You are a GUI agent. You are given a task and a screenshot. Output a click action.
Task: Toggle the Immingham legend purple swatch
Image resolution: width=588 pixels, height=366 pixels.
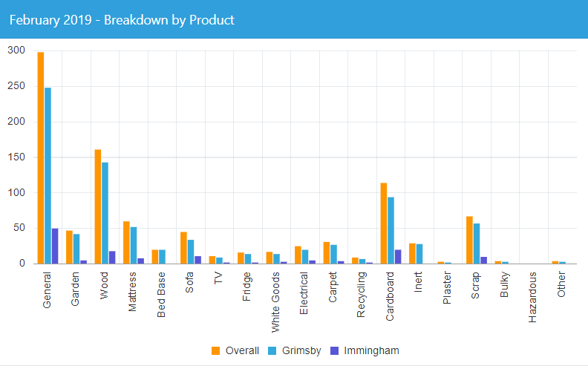[334, 350]
